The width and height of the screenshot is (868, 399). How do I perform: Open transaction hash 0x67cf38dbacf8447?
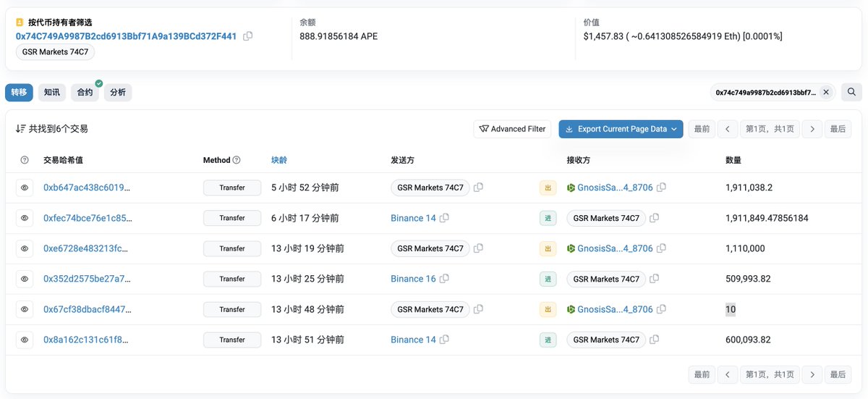[88, 309]
